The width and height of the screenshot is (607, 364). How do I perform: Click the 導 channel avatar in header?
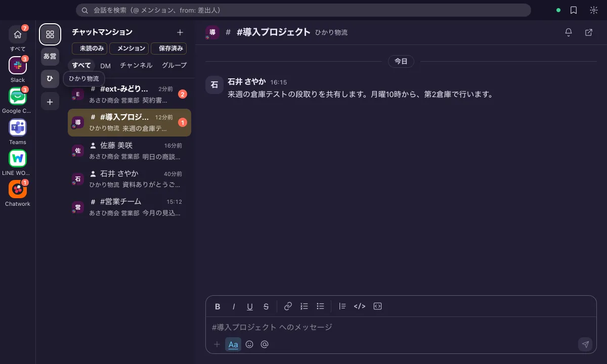[x=212, y=32]
